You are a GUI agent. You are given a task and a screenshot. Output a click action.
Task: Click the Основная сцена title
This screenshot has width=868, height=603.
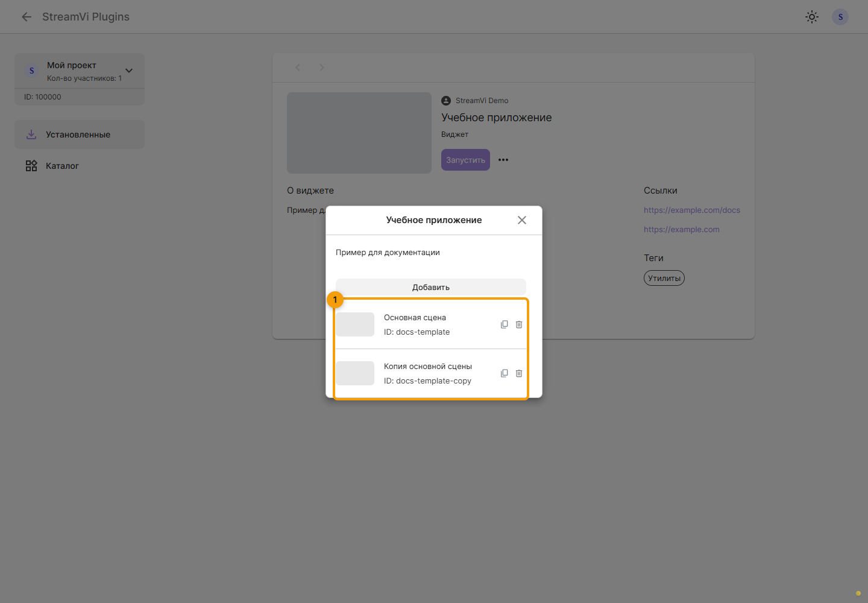415,318
